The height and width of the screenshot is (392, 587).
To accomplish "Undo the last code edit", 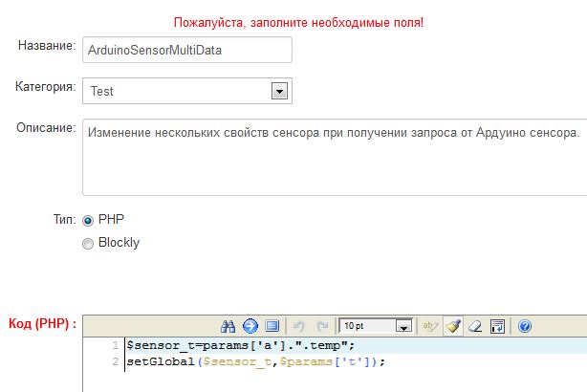I will click(x=299, y=326).
